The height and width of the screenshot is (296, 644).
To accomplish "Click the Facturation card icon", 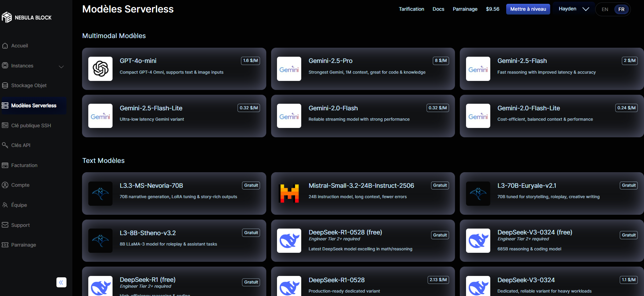I will [x=5, y=165].
